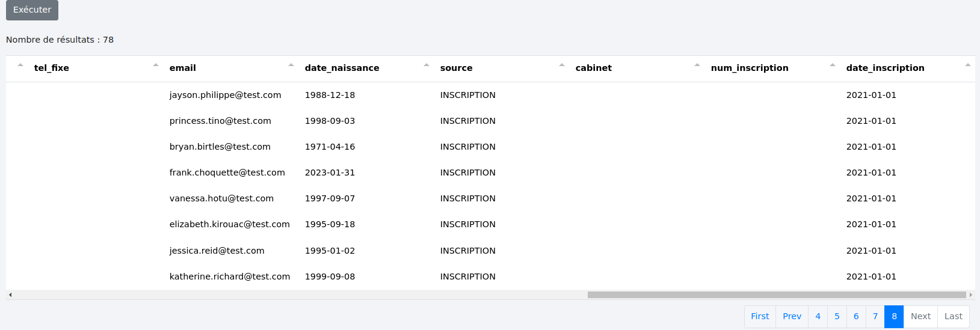Image resolution: width=980 pixels, height=330 pixels.
Task: Sort by date_naissance using its arrow icon
Action: pyautogui.click(x=427, y=65)
